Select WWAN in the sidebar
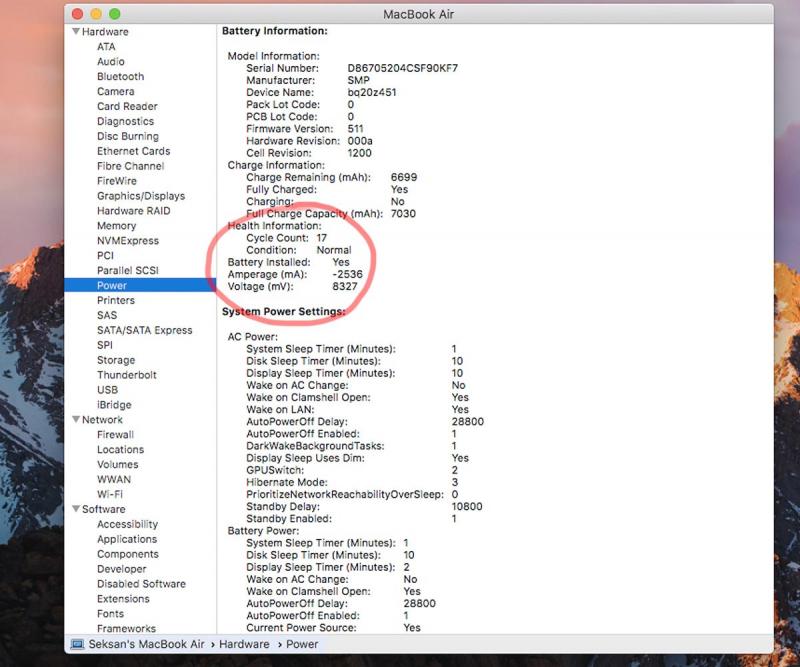This screenshot has width=800, height=667. tap(114, 479)
